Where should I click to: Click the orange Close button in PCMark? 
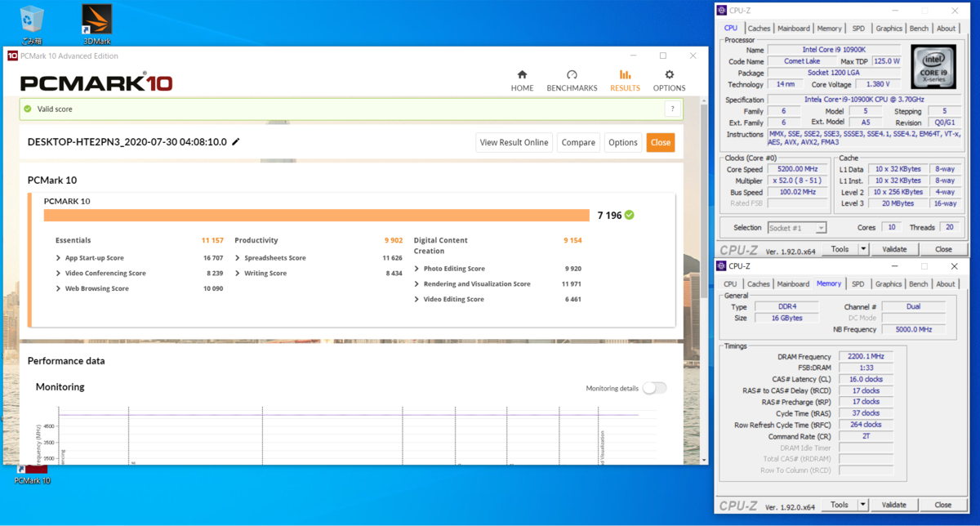[x=661, y=142]
